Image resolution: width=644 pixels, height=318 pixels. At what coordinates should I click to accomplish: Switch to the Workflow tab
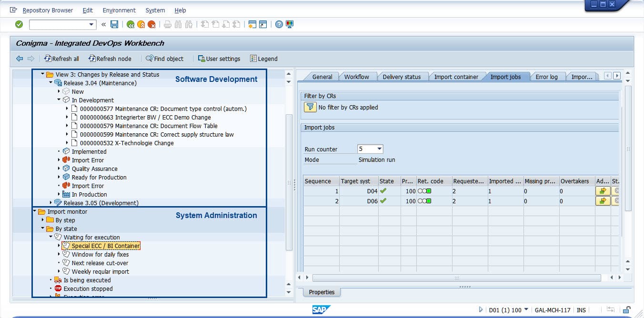tap(357, 77)
